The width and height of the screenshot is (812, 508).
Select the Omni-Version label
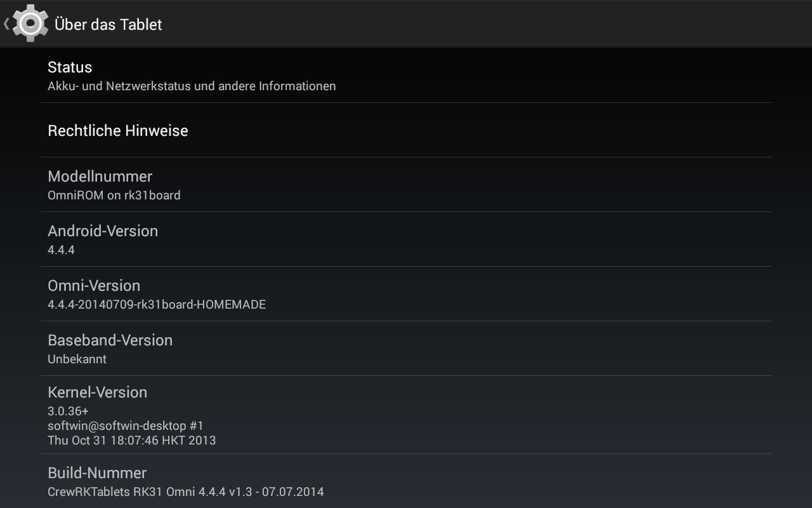pyautogui.click(x=94, y=286)
